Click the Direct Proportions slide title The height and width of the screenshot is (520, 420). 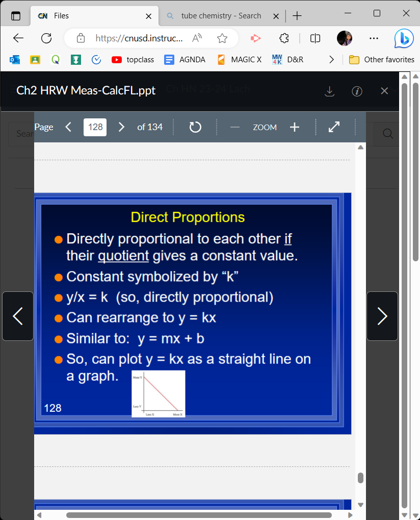[x=188, y=217]
